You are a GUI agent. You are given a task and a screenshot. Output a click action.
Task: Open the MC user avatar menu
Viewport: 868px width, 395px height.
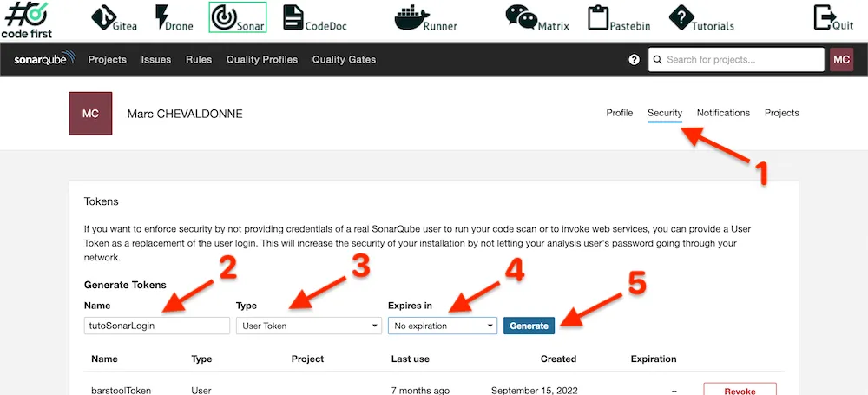pos(841,60)
